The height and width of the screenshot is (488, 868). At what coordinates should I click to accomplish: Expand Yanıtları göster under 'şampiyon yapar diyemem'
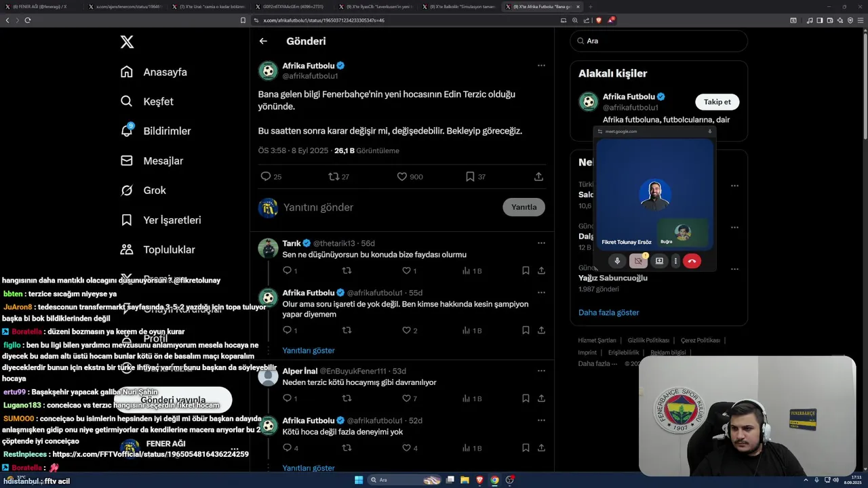click(309, 350)
